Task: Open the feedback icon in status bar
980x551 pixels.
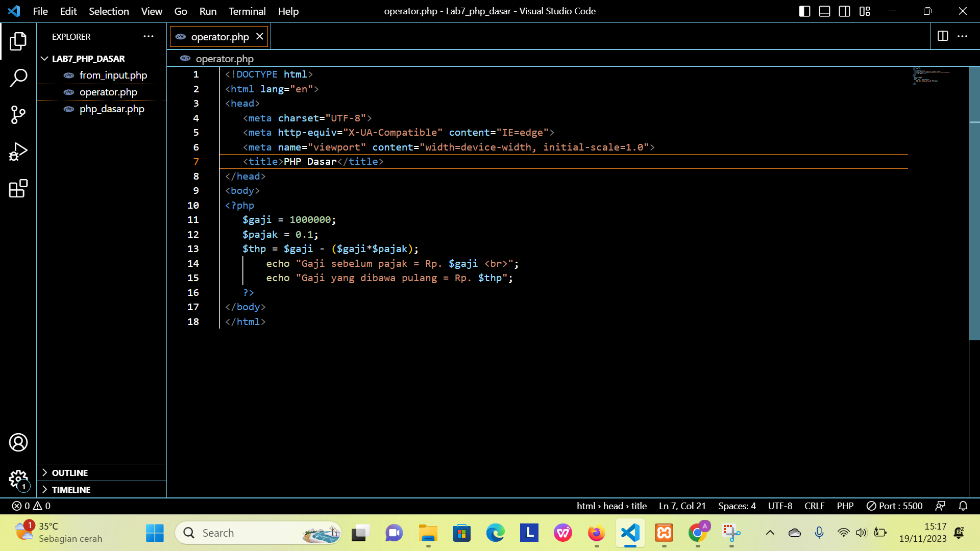Action: [940, 506]
